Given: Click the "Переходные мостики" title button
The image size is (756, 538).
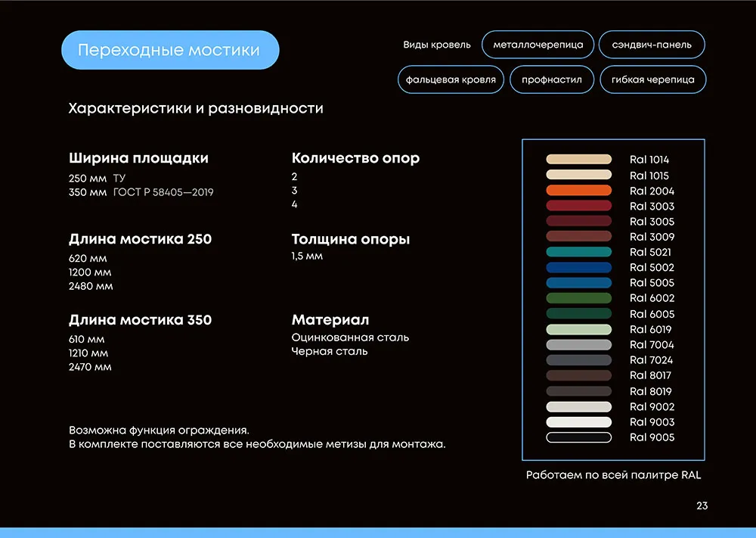Looking at the screenshot, I should click(x=169, y=50).
